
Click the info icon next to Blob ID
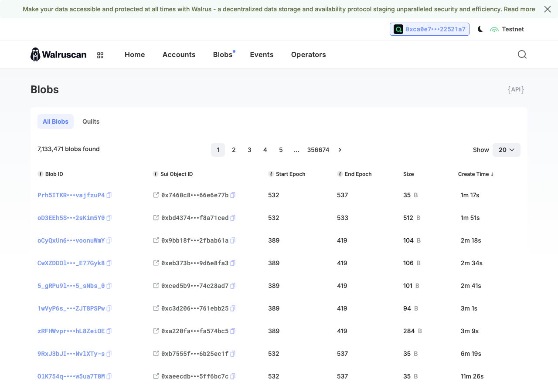click(41, 174)
